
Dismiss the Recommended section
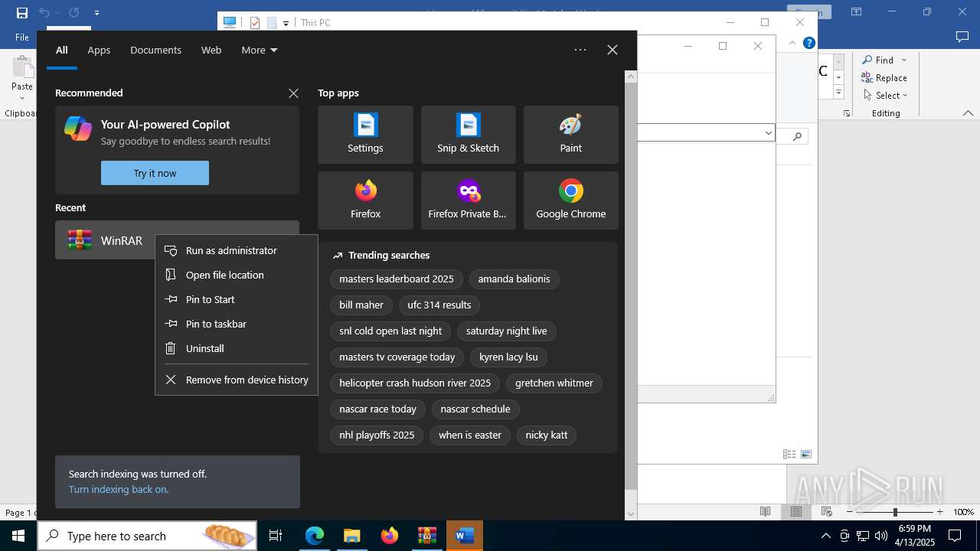point(293,93)
